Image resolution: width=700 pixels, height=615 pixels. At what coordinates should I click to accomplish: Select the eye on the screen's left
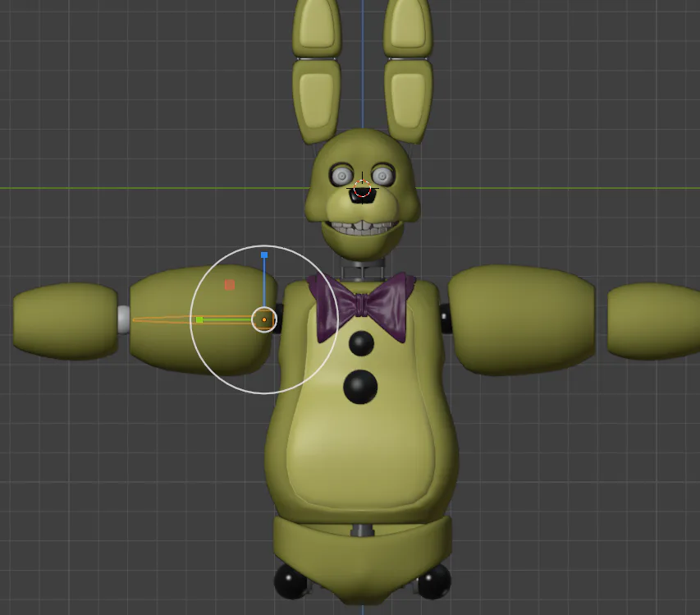tap(342, 176)
